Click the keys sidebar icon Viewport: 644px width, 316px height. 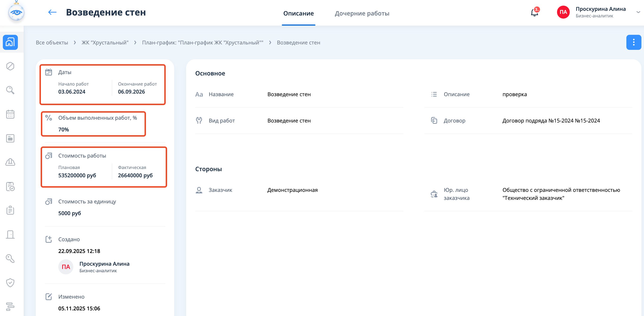coord(10,258)
